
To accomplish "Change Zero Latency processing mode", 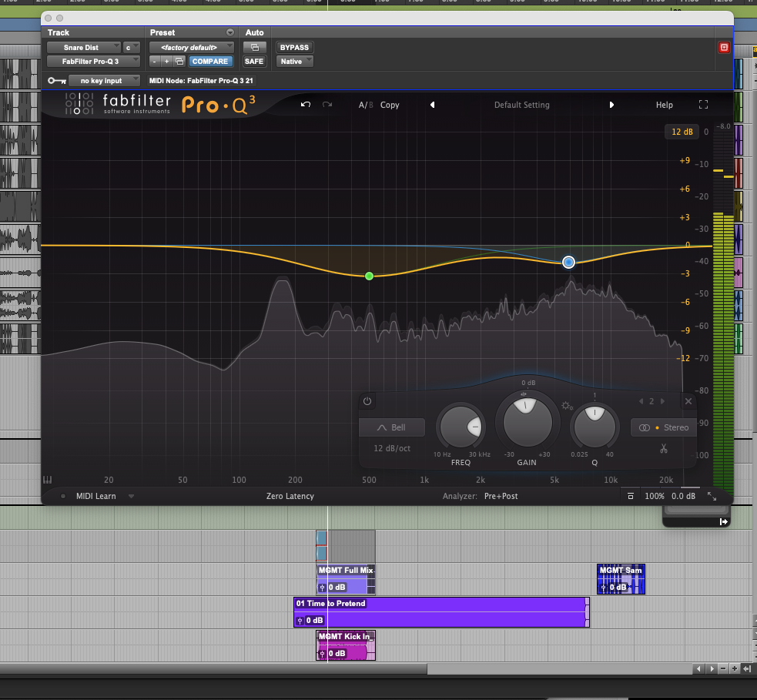I will coord(290,496).
